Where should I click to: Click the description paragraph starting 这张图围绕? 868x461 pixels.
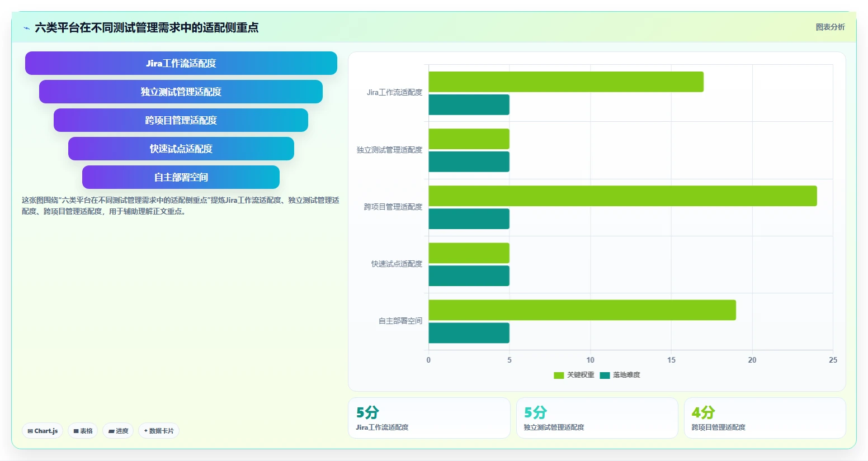[x=181, y=206]
